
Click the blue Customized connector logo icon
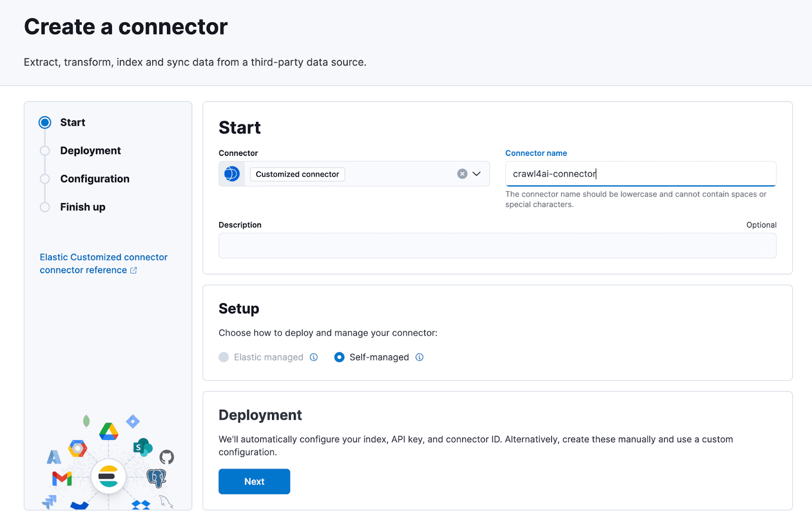232,174
